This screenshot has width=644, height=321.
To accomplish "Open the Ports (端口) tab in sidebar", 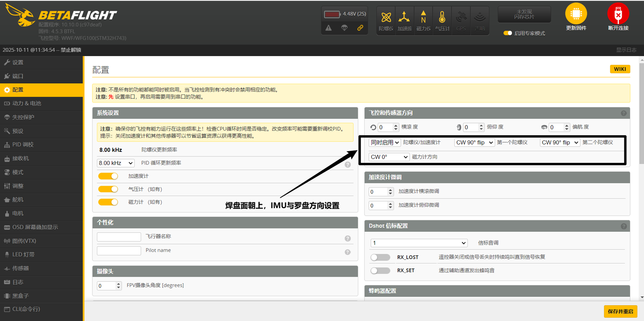I will click(x=18, y=76).
